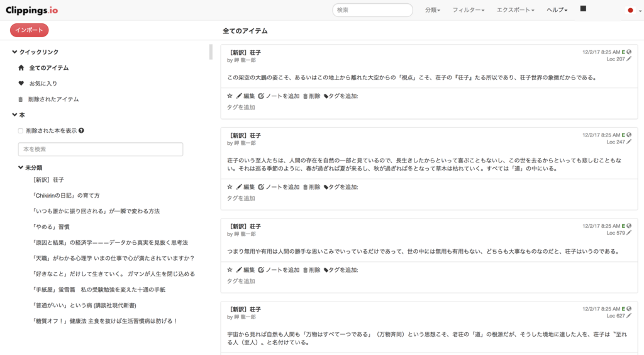Edit the Loc 207 clipping
The image size is (644, 355).
(x=246, y=96)
